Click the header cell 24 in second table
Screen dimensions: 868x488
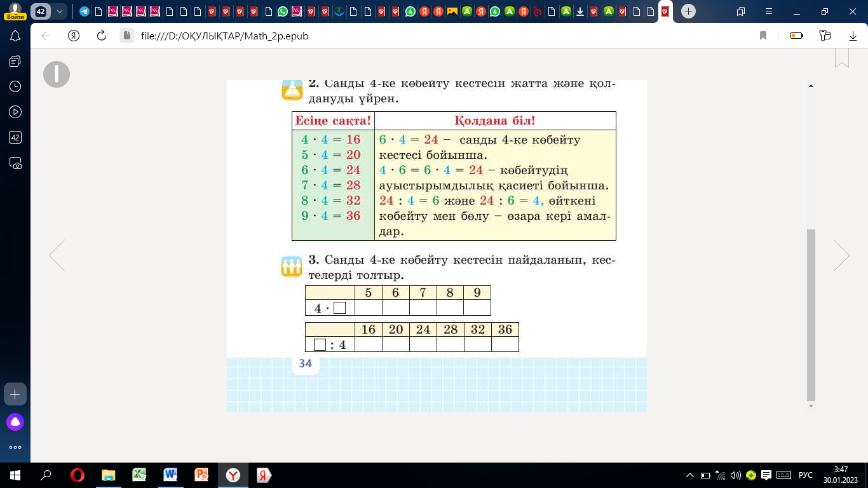click(423, 329)
